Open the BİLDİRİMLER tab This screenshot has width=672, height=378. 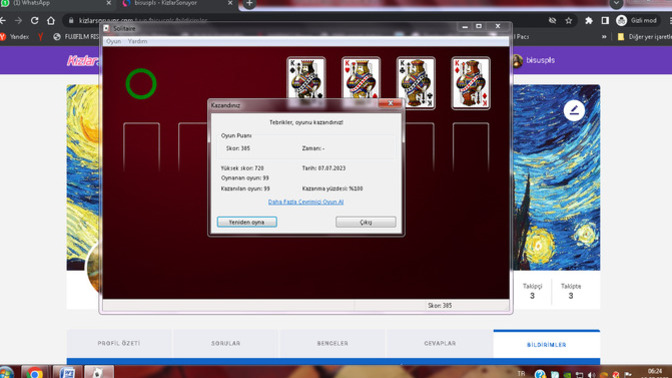coord(546,344)
